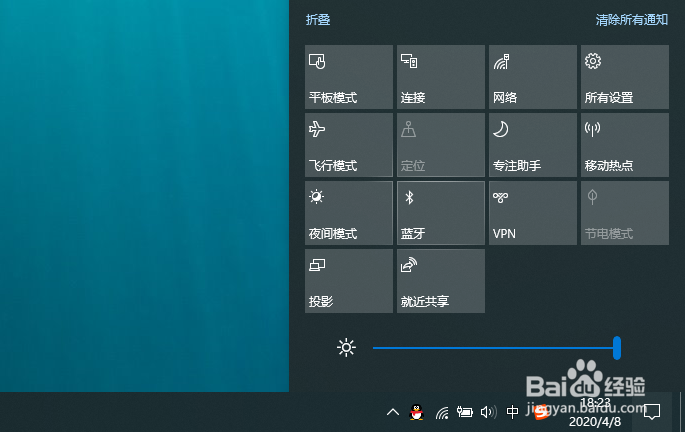685x432 pixels.
Task: Open battery power tray icon
Action: (x=465, y=412)
